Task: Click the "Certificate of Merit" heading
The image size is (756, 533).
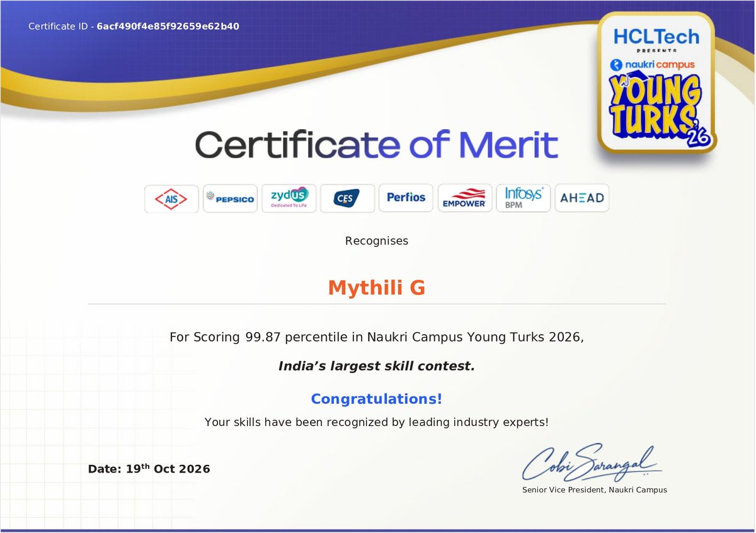Action: pos(376,144)
